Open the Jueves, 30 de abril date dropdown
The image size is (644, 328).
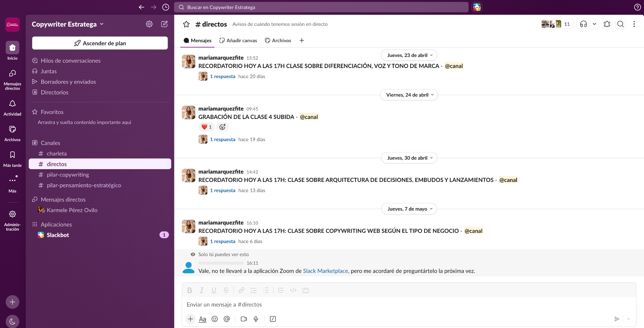pos(409,158)
